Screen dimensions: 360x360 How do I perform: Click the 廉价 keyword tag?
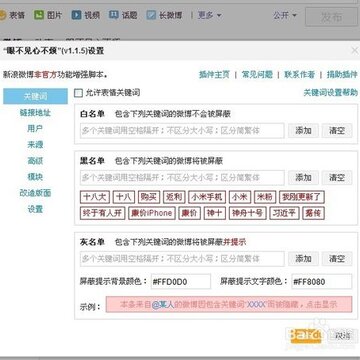[x=190, y=213]
